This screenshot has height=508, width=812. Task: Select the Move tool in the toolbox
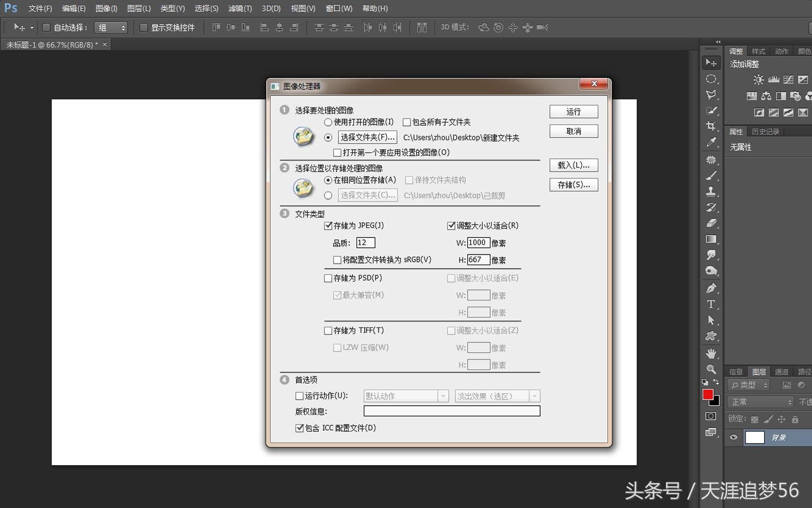point(711,63)
